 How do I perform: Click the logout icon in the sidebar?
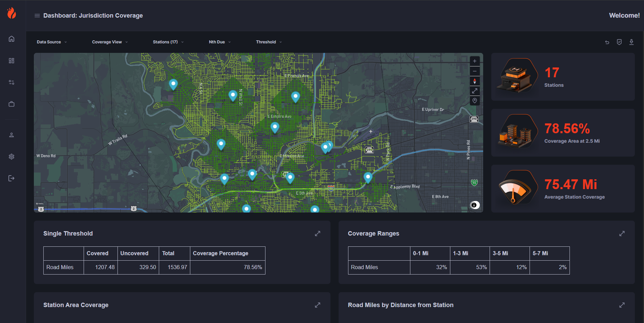[x=12, y=178]
